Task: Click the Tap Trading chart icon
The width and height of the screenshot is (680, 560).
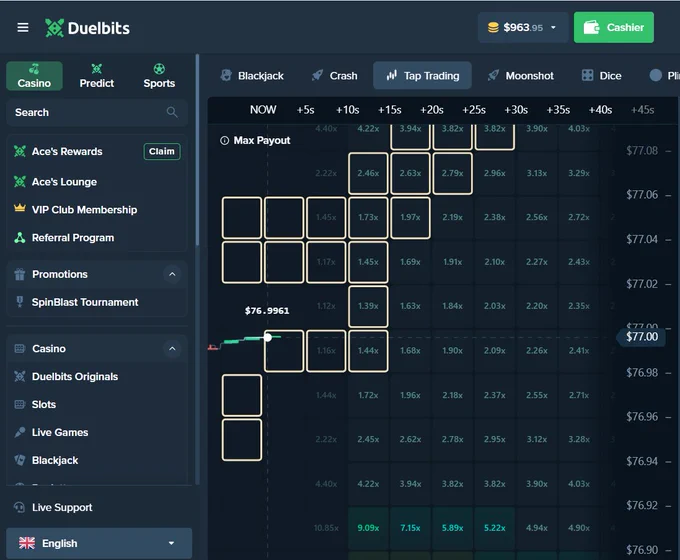Action: (392, 75)
